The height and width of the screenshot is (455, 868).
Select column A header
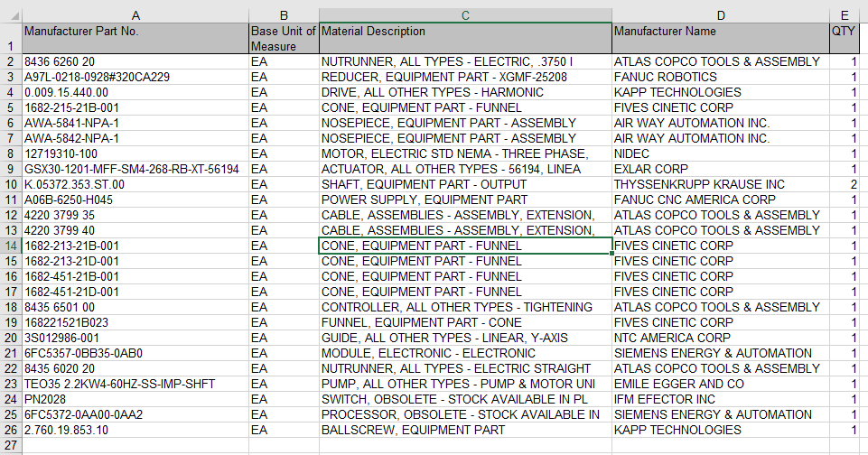click(x=135, y=14)
